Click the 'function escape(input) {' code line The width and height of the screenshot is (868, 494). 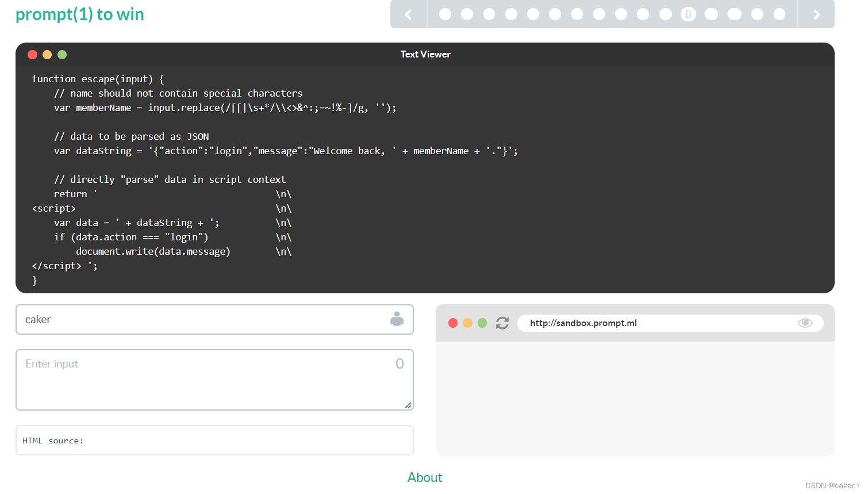[x=98, y=79]
